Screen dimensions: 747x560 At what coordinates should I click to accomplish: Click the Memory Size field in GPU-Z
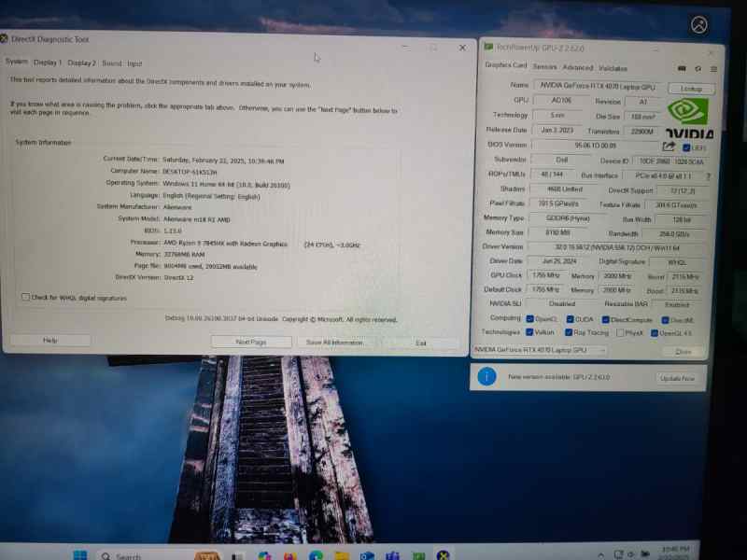(x=557, y=232)
